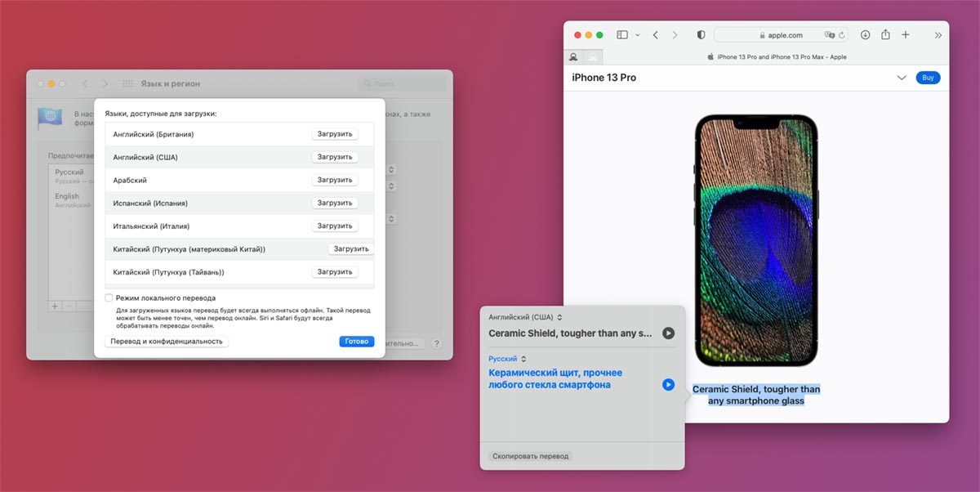Click the highlighted Ceramic Shield text
This screenshot has height=492, width=980.
tap(756, 395)
